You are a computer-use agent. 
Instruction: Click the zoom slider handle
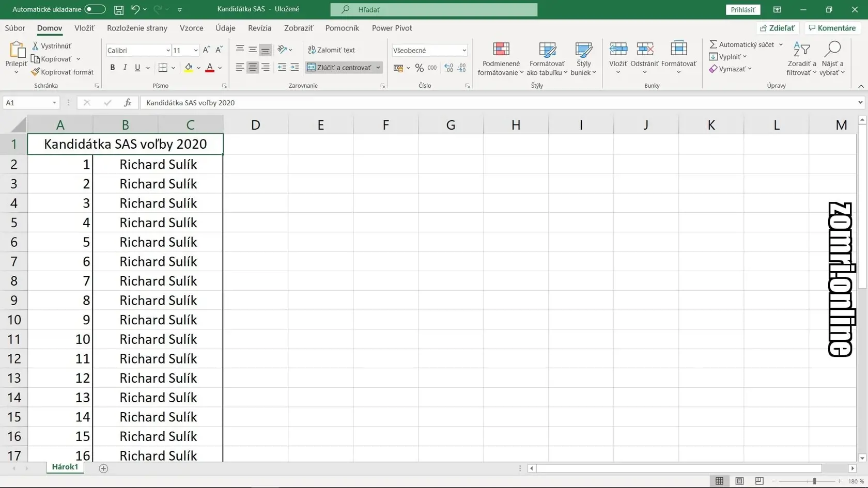[814, 481]
